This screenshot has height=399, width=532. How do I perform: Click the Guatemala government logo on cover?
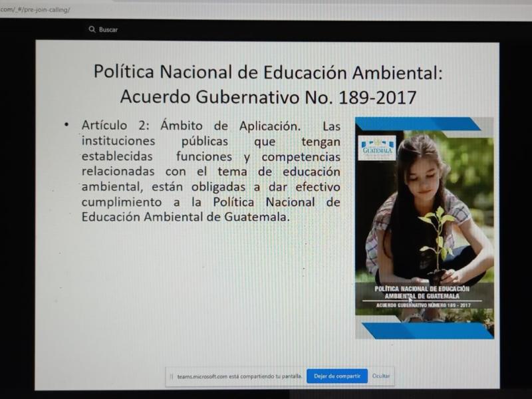(377, 148)
